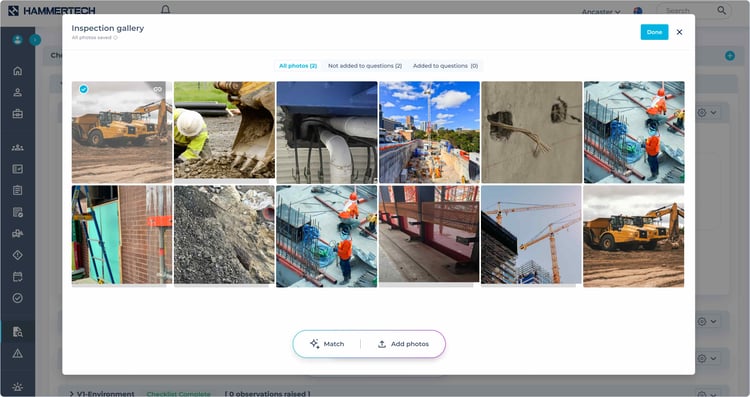
Task: Click the link icon on the selected photo
Action: tap(157, 89)
